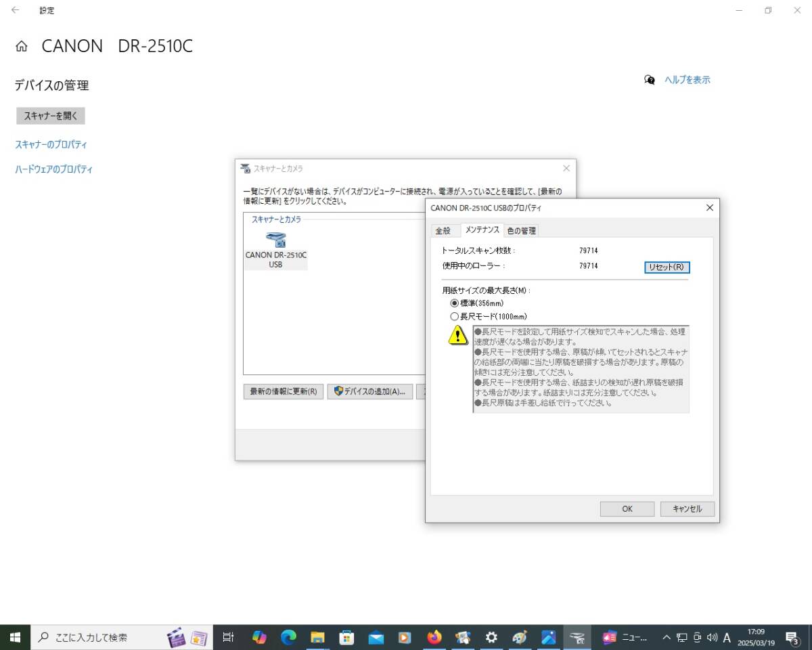This screenshot has width=812, height=650.
Task: Click the 長尺モード warning text box
Action: point(581,368)
